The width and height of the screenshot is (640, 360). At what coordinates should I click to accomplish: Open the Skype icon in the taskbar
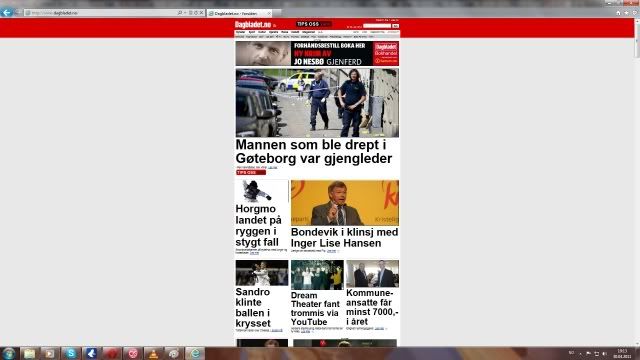[71, 353]
